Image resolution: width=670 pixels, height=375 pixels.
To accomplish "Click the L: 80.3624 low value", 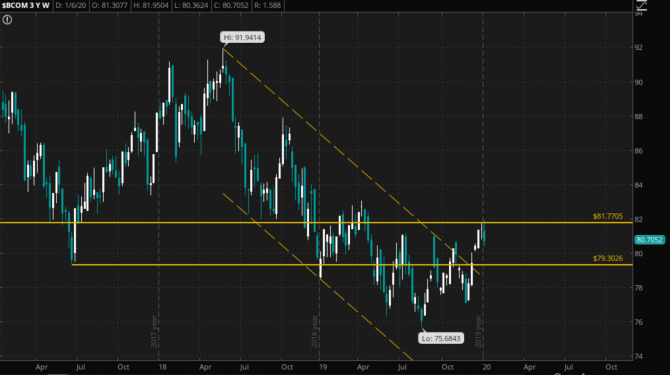I will pos(192,6).
